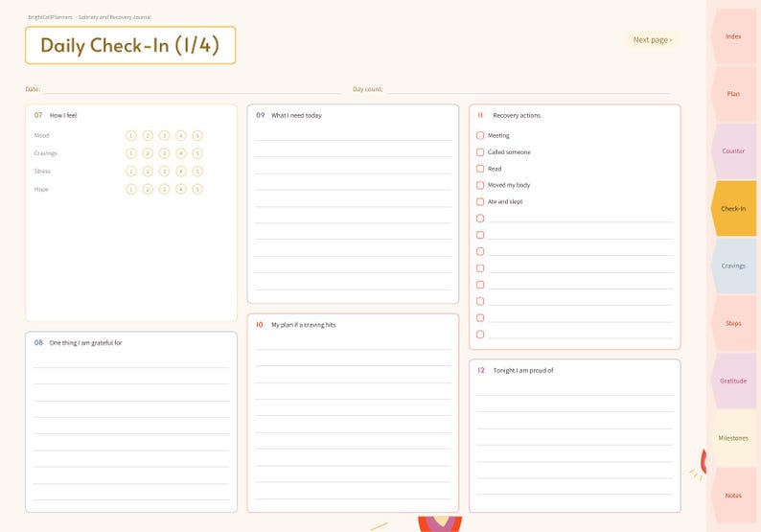Image resolution: width=761 pixels, height=532 pixels.
Task: Rate Stress as 3
Action: pyautogui.click(x=165, y=172)
